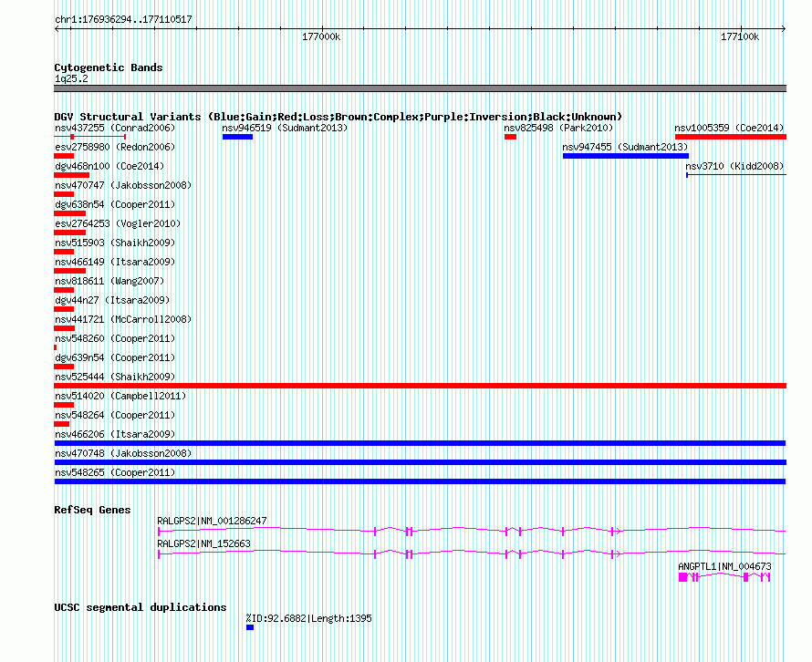Select nsv466149 (Itsara2009) label
Image resolution: width=812 pixels, height=662 pixels.
(x=115, y=262)
